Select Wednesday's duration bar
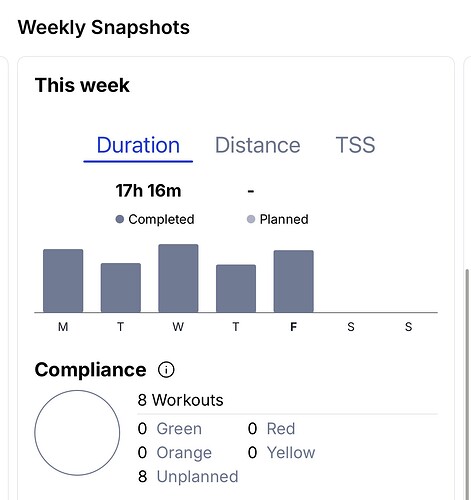The width and height of the screenshot is (471, 500). click(x=178, y=278)
